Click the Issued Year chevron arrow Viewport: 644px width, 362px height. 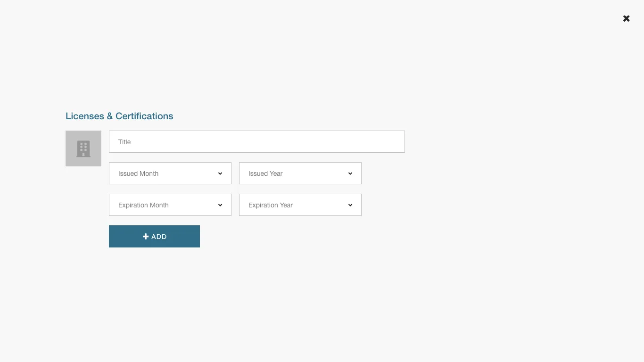[x=350, y=173]
